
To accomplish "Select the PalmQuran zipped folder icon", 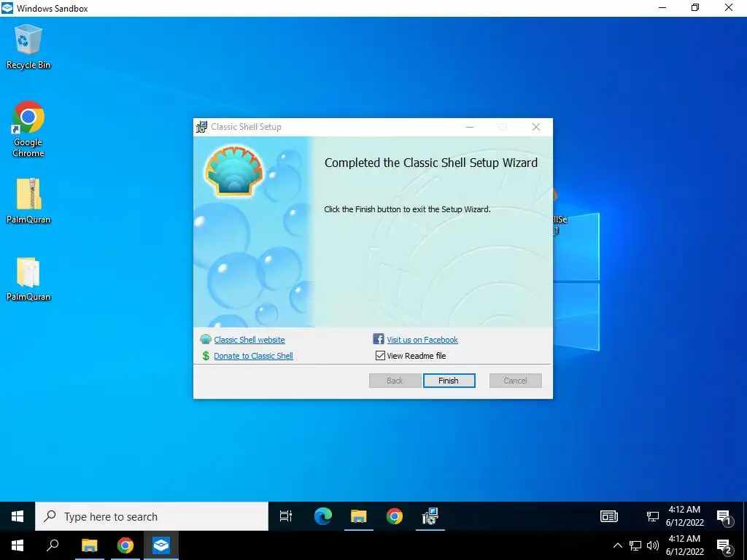I will [28, 200].
